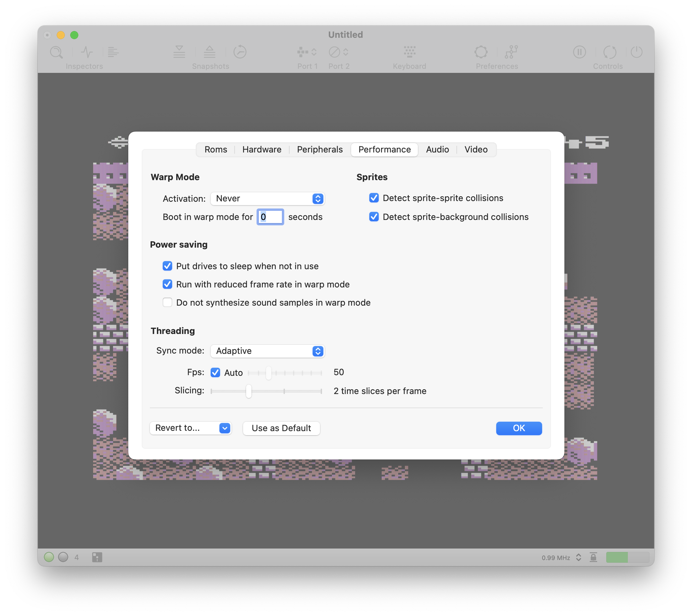This screenshot has height=616, width=692.
Task: Open the virtual Keyboard icon
Action: [409, 52]
